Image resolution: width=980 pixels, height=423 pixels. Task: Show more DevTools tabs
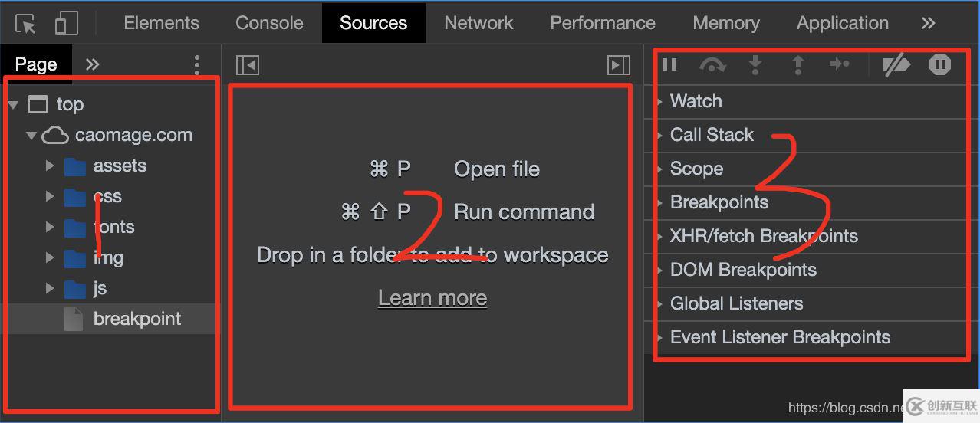[928, 23]
